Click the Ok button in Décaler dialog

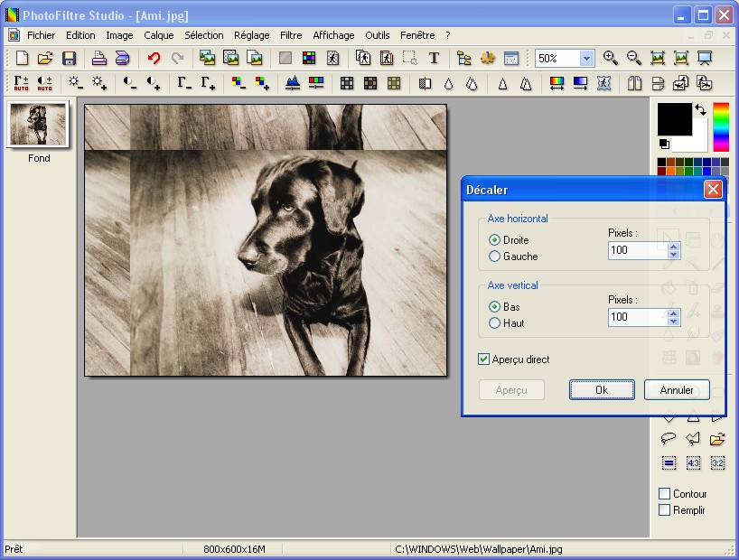(602, 390)
